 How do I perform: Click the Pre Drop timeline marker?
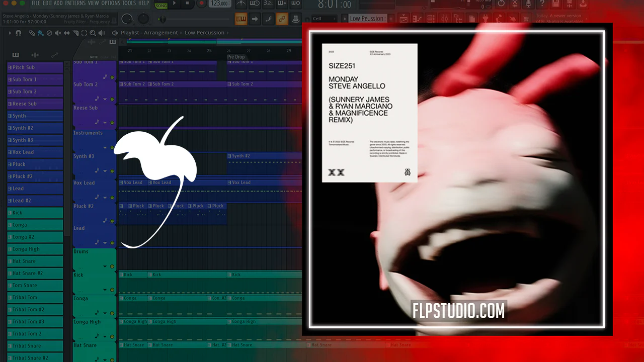[236, 57]
